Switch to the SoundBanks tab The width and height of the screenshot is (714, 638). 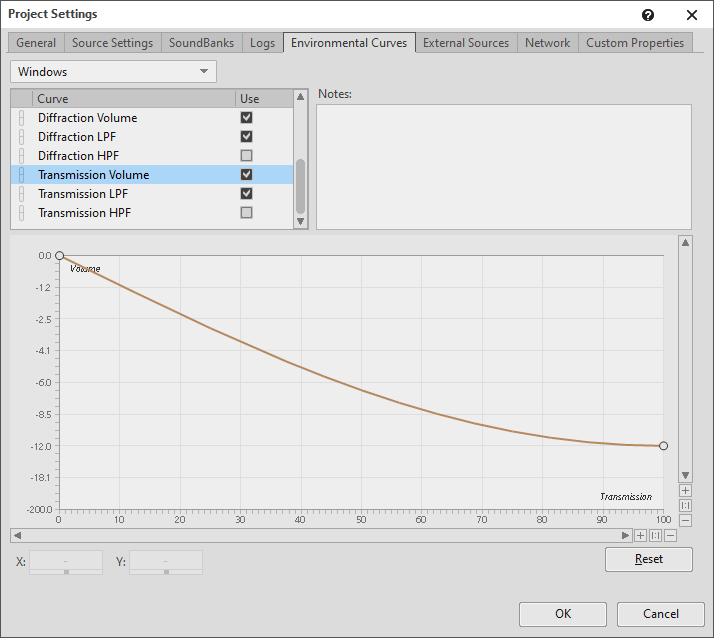(x=202, y=43)
